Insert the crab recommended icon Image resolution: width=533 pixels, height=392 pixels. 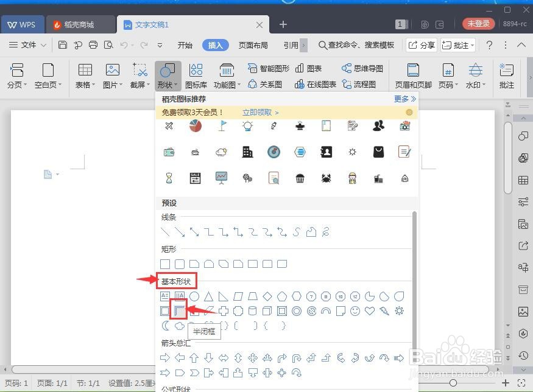(326, 178)
